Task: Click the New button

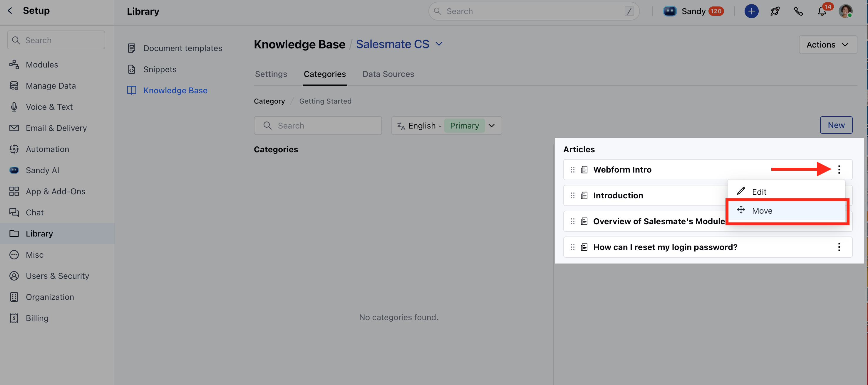Action: coord(836,125)
